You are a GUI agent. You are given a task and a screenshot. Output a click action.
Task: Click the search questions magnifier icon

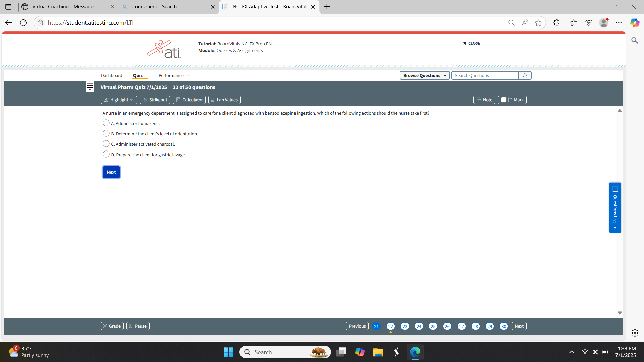[525, 76]
